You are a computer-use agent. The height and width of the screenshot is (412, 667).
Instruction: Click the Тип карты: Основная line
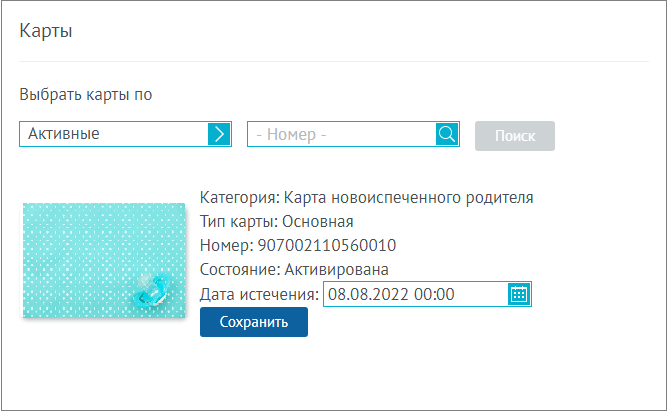[276, 222]
